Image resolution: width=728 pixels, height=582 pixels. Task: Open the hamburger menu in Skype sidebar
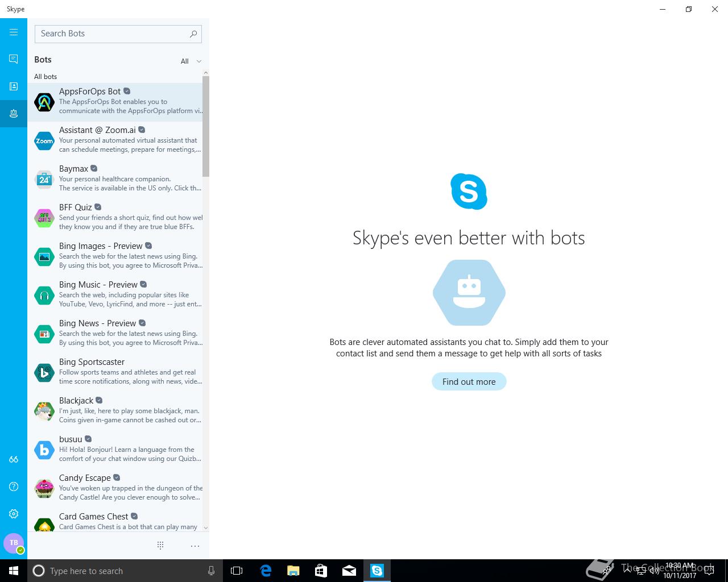click(14, 32)
